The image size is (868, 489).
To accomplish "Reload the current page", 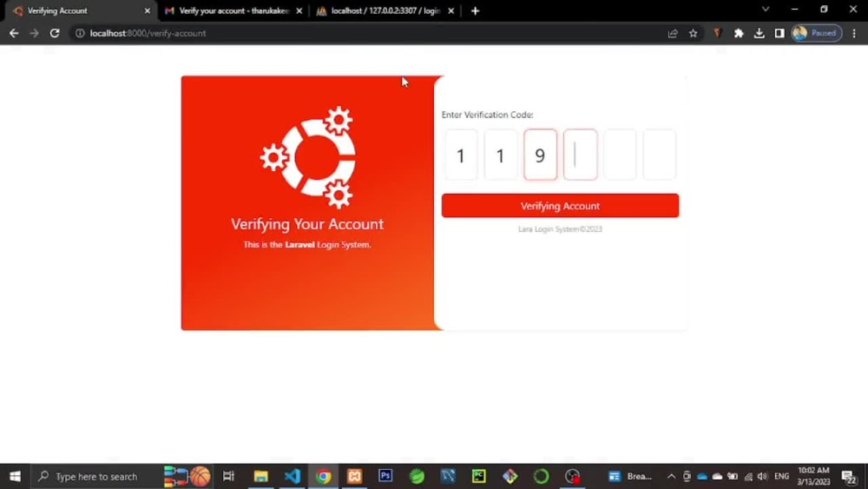I will [54, 33].
